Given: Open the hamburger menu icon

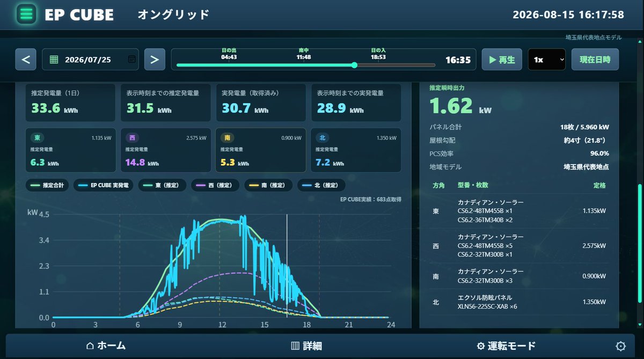Looking at the screenshot, I should 26,14.
